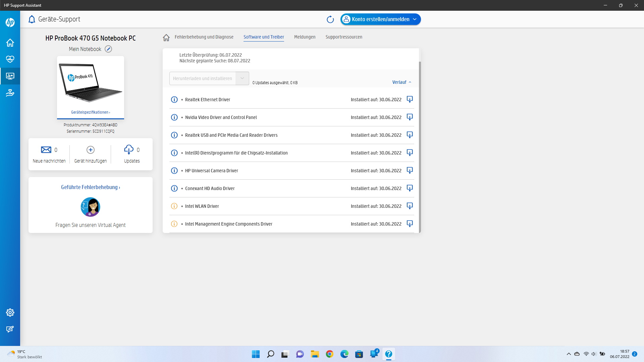
Task: Open the settings gear in left sidebar
Action: [10, 312]
